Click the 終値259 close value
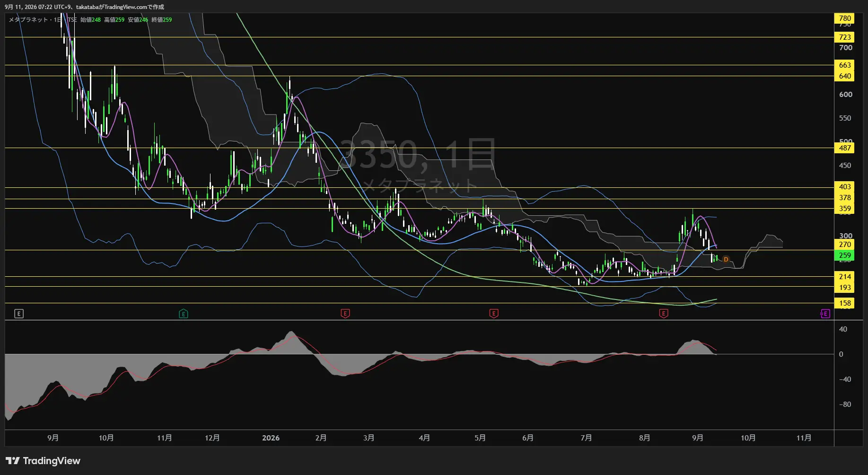This screenshot has width=868, height=475. point(161,20)
